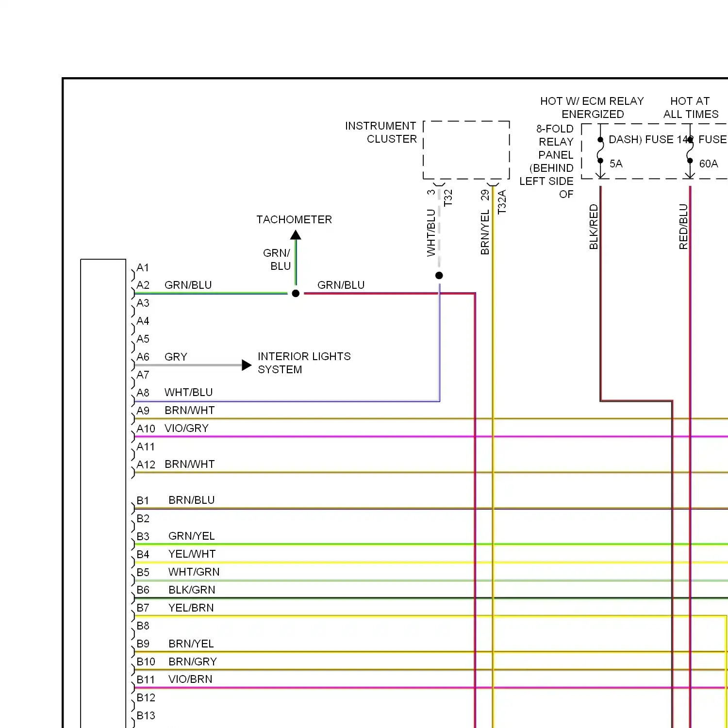Click pin label A1
The image size is (728, 728).
pos(143,268)
